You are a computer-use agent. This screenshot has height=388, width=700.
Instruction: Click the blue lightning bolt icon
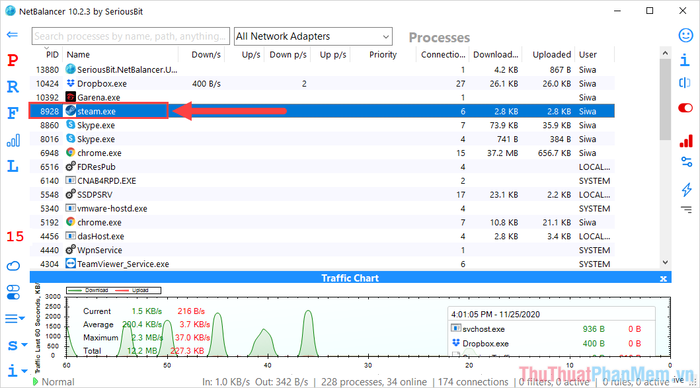[x=686, y=189]
